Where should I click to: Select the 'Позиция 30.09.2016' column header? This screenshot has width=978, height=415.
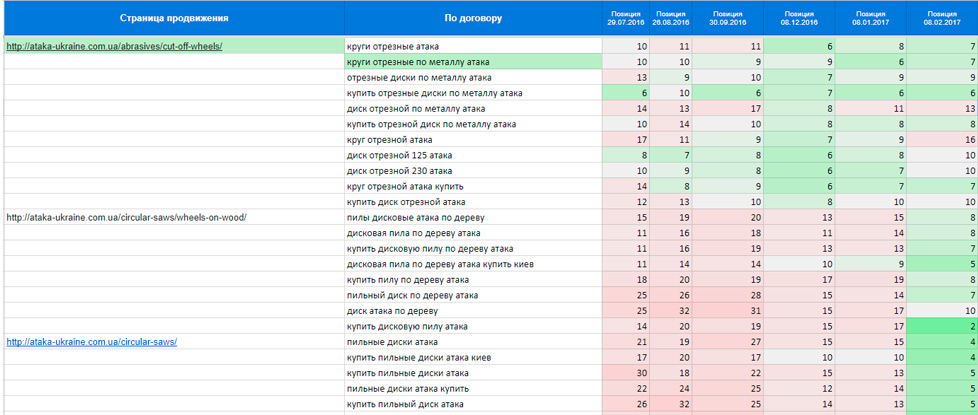[x=727, y=18]
